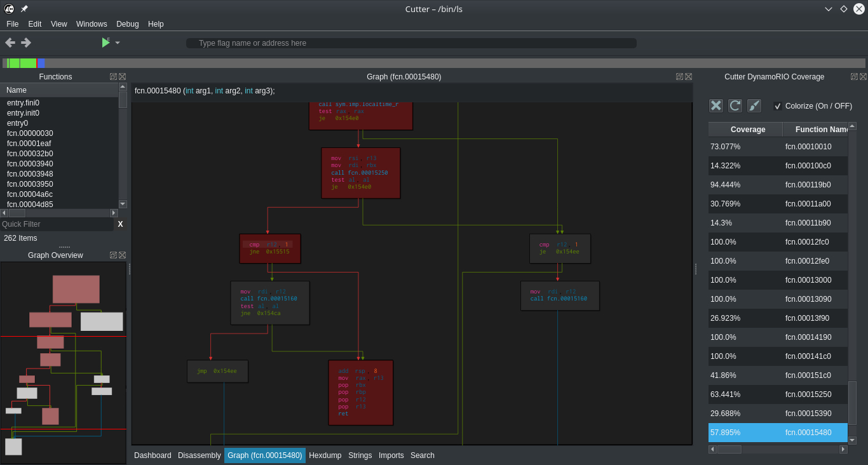Image resolution: width=868 pixels, height=465 pixels.
Task: Start emulation with the green play icon
Action: (105, 43)
